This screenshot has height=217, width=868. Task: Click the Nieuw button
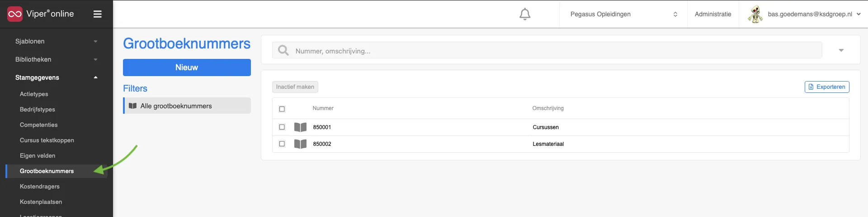tap(187, 68)
